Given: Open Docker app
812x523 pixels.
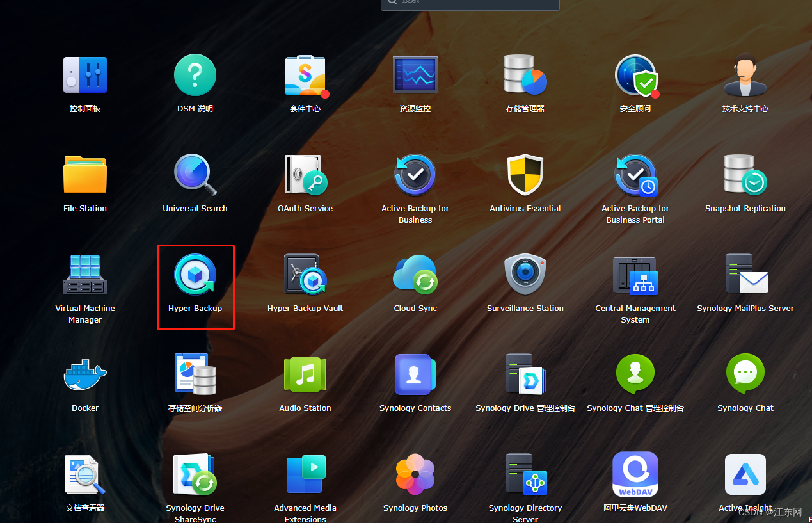Looking at the screenshot, I should click(85, 374).
